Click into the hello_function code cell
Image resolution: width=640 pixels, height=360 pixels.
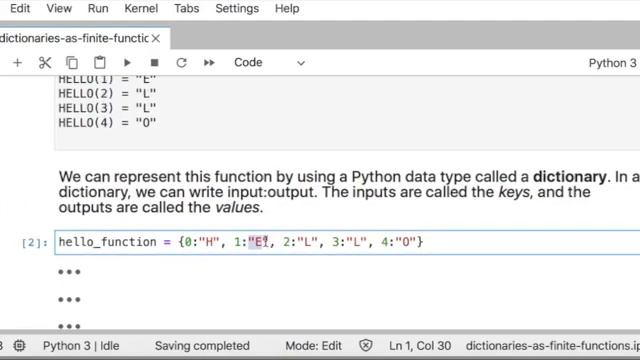click(347, 242)
